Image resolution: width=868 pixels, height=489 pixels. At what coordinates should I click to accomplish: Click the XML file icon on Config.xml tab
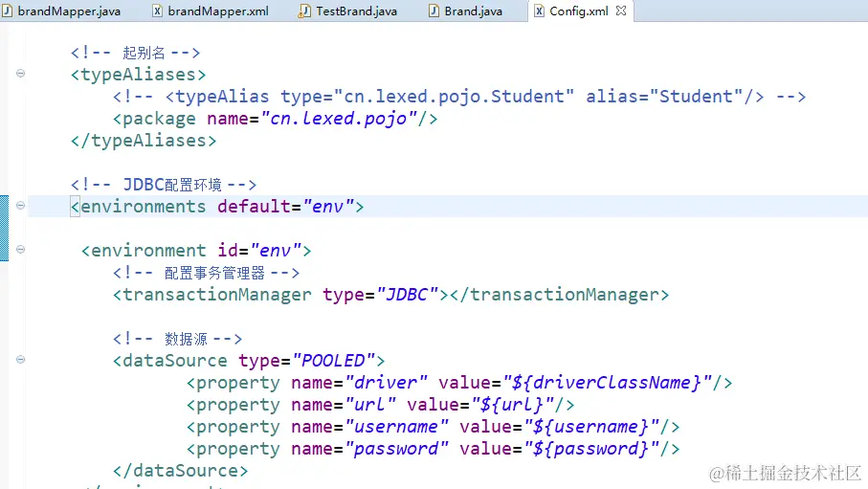[539, 11]
